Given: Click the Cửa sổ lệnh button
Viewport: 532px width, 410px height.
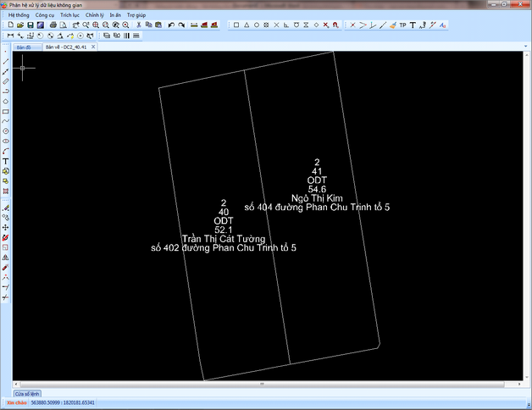Looking at the screenshot, I should (x=27, y=394).
